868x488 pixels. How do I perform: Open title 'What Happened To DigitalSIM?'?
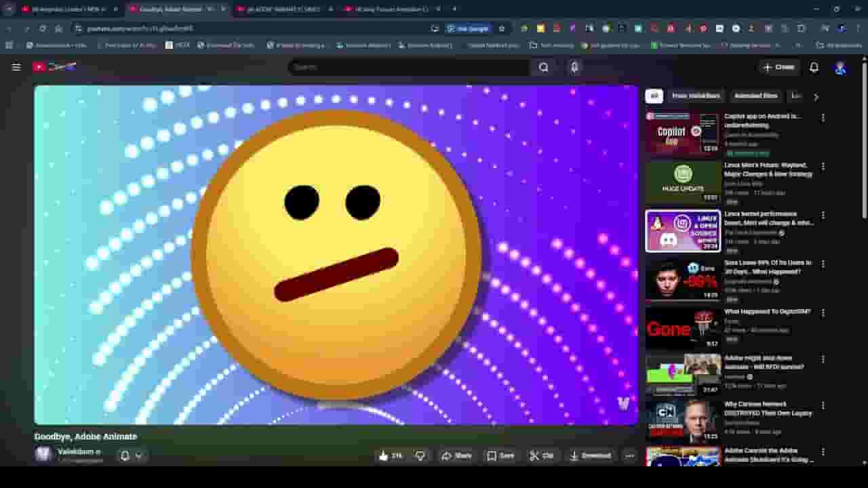pyautogui.click(x=767, y=312)
